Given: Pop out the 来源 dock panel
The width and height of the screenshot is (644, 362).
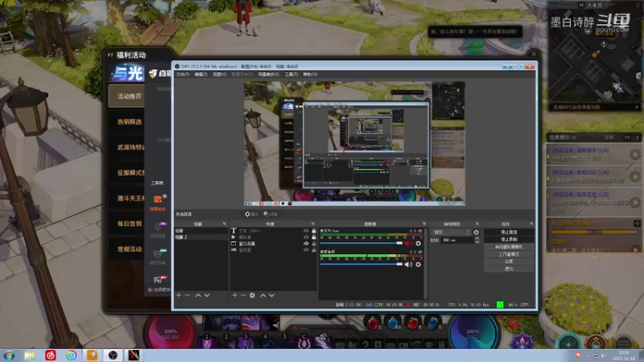Looking at the screenshot, I should [313, 224].
